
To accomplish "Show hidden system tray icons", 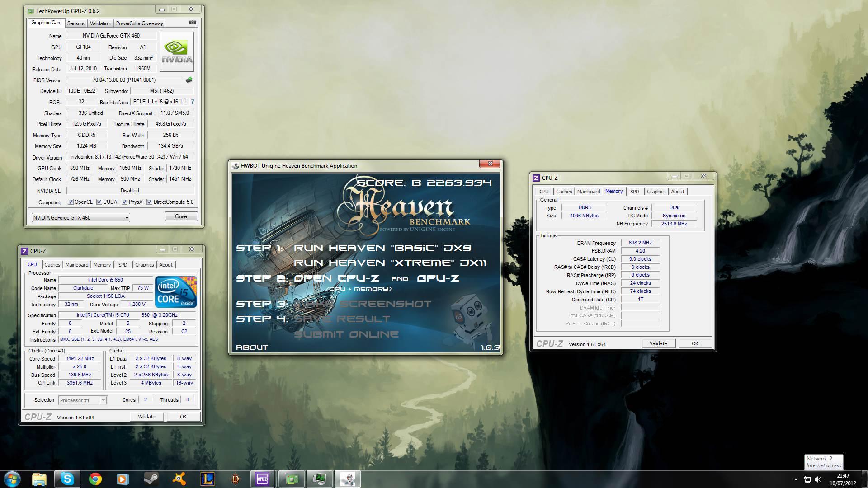I will [796, 479].
